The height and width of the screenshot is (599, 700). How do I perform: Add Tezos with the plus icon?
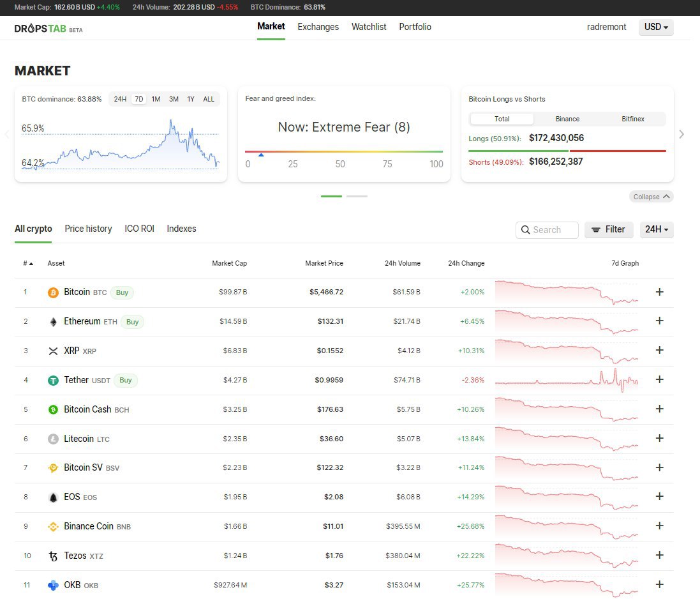pos(659,555)
